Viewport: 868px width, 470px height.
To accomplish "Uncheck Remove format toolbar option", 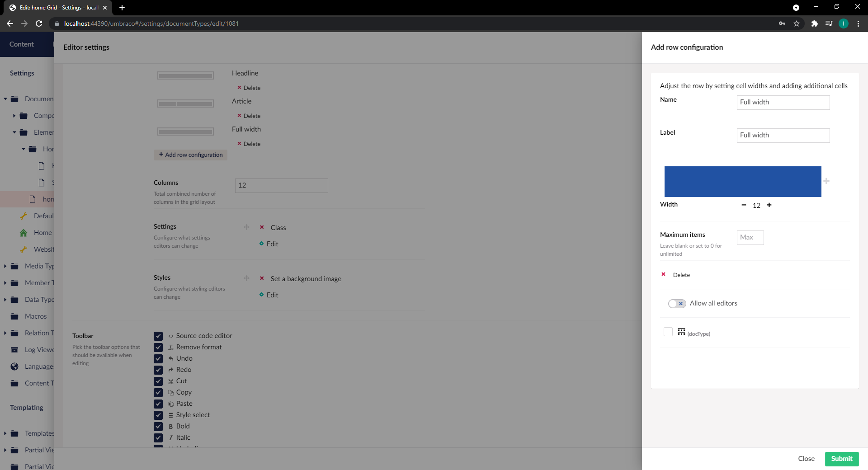I will 158,347.
